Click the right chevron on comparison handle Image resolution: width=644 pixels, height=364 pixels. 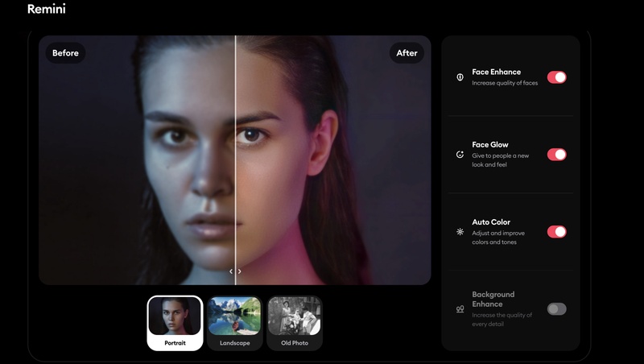click(x=240, y=271)
